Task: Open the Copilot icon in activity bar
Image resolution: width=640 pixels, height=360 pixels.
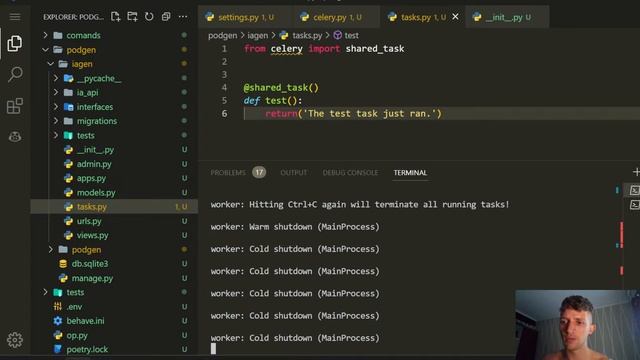Action: pyautogui.click(x=15, y=136)
